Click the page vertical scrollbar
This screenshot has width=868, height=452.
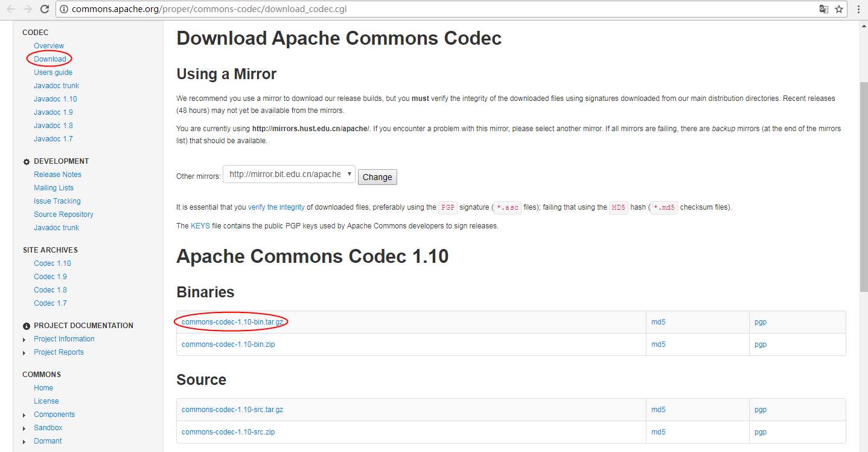(863, 181)
